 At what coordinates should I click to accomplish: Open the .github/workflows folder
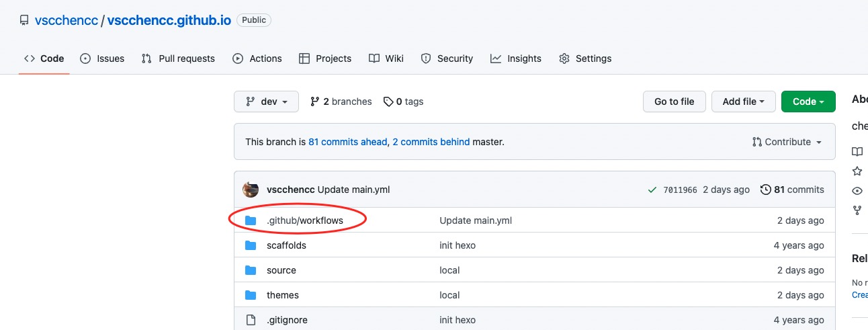coord(305,220)
